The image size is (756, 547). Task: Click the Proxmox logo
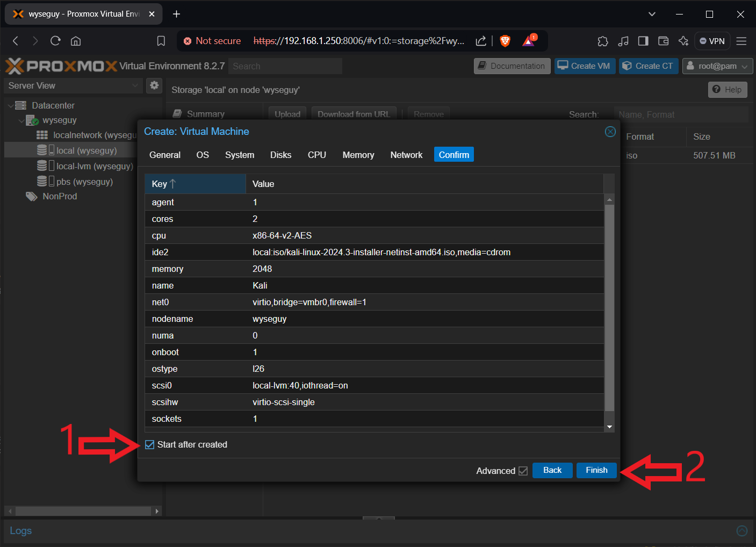coord(61,66)
